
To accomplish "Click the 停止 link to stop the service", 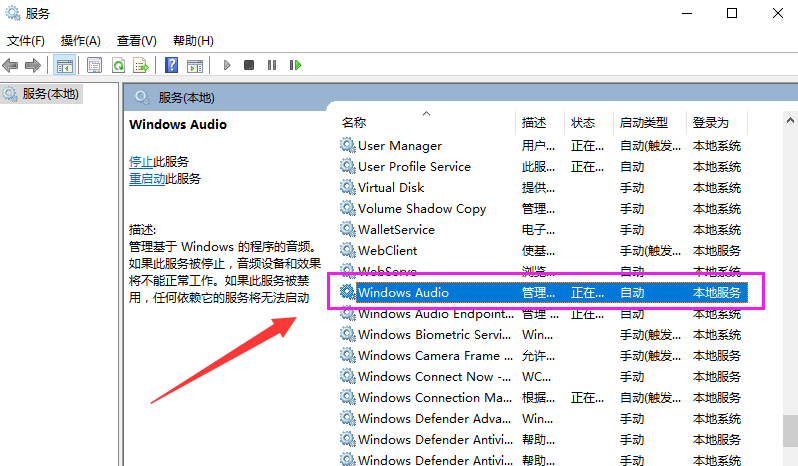I will [140, 161].
